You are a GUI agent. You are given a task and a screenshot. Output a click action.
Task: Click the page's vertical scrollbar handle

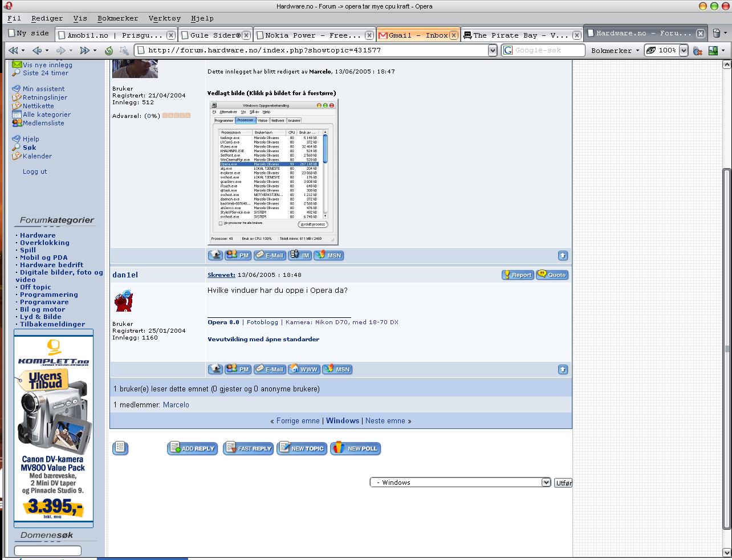(x=727, y=349)
